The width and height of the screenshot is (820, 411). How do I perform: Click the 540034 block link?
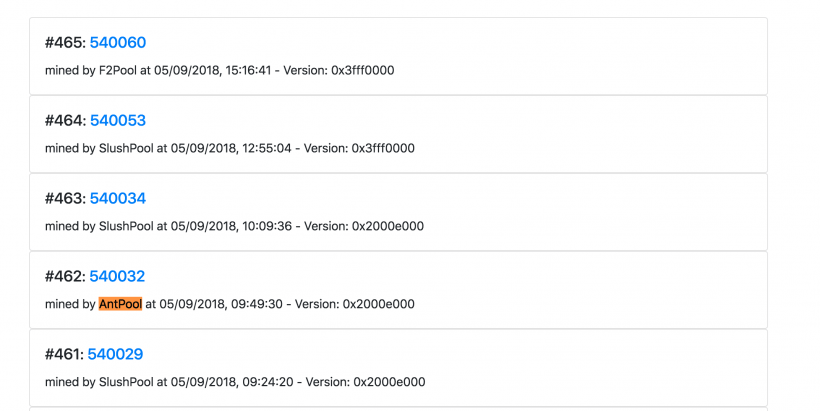[x=118, y=199]
